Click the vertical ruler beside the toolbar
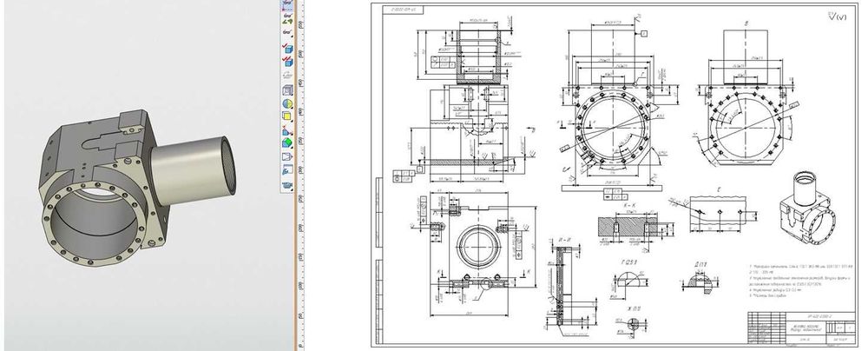The width and height of the screenshot is (868, 351). click(300, 175)
